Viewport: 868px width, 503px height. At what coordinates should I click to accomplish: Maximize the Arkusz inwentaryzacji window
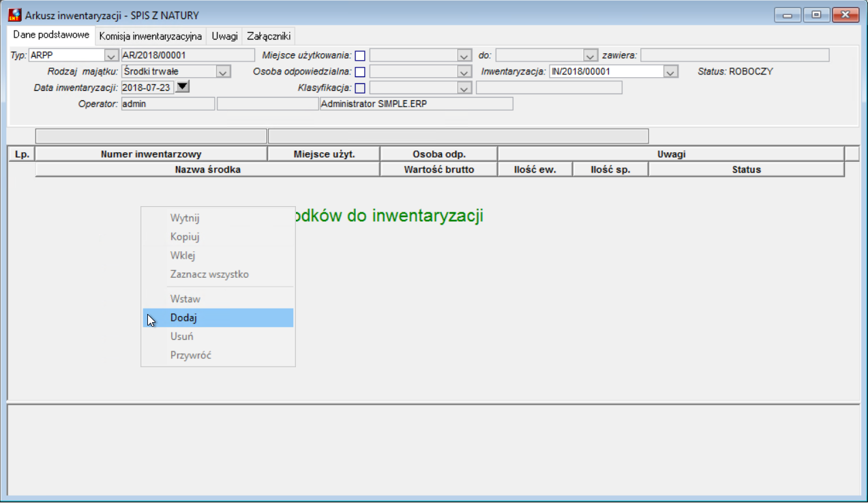tap(816, 14)
